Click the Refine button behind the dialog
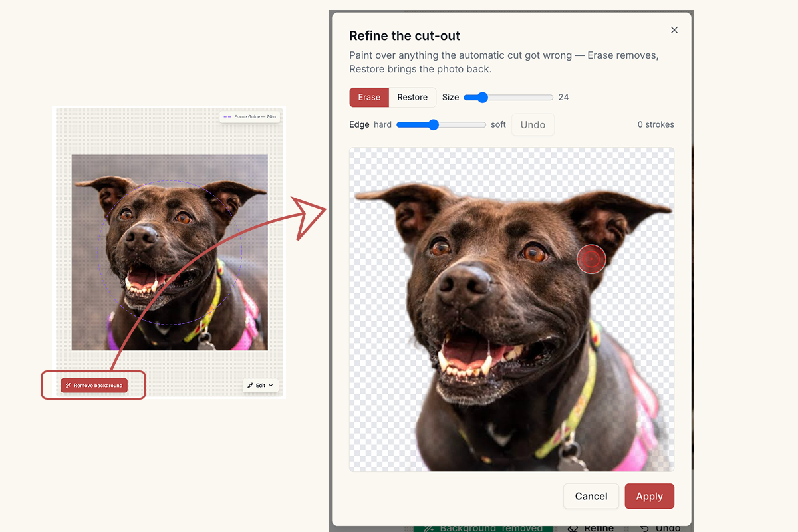 [591, 527]
